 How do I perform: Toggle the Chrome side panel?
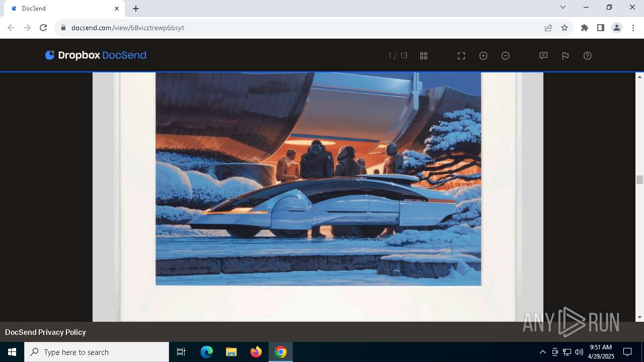[601, 28]
